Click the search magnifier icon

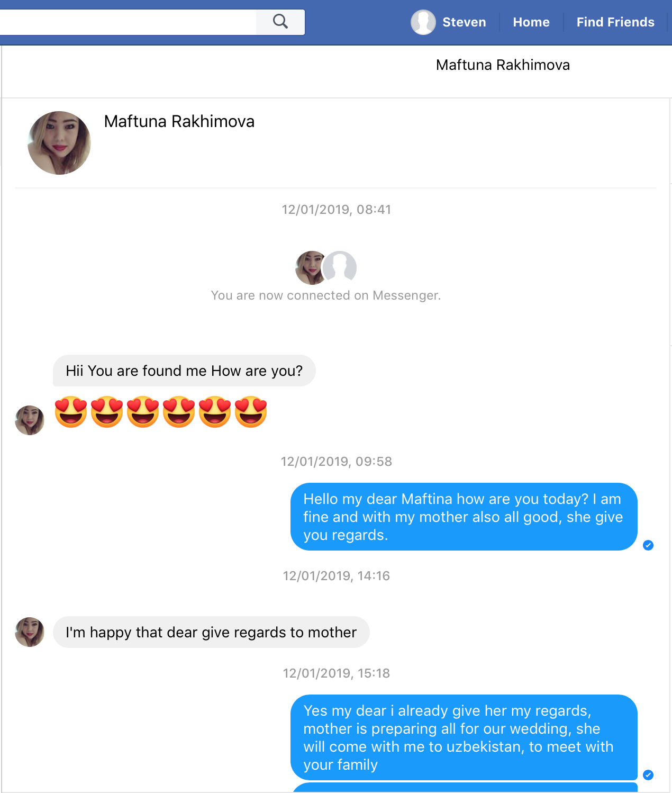coord(280,22)
